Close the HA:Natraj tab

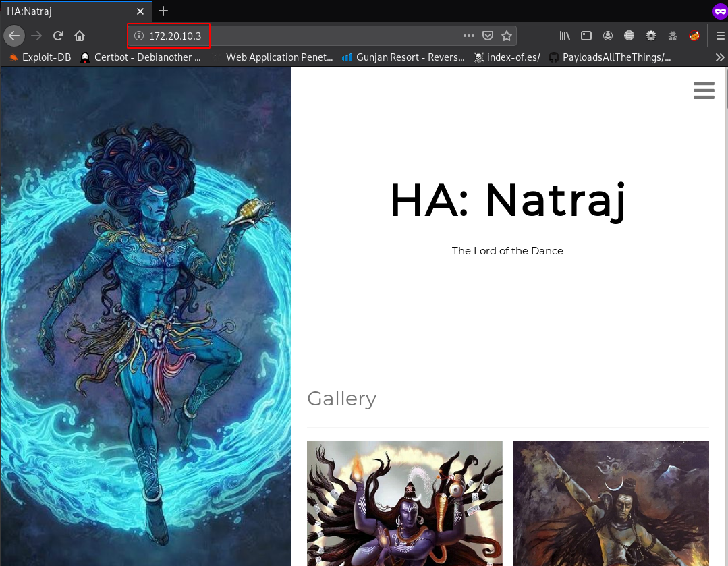[140, 11]
